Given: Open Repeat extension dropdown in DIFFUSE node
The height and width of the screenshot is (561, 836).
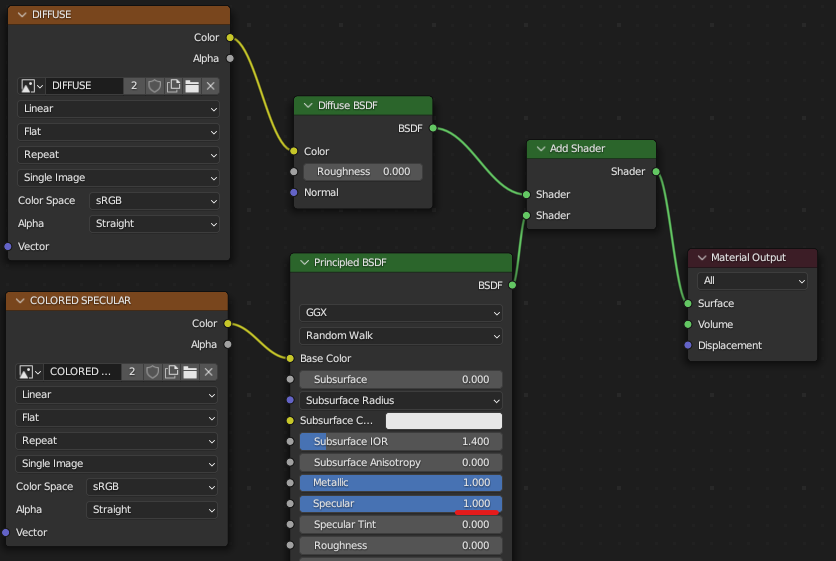Looking at the screenshot, I should [118, 155].
